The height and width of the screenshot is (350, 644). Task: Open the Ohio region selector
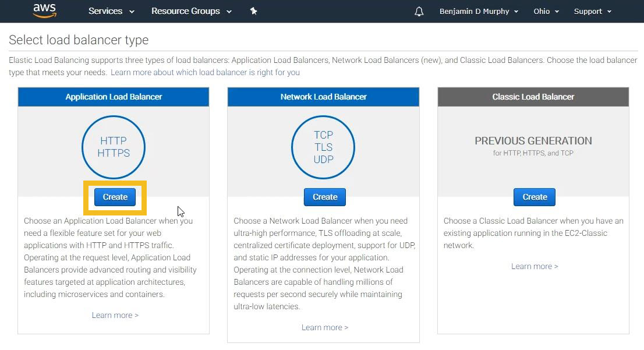[546, 12]
